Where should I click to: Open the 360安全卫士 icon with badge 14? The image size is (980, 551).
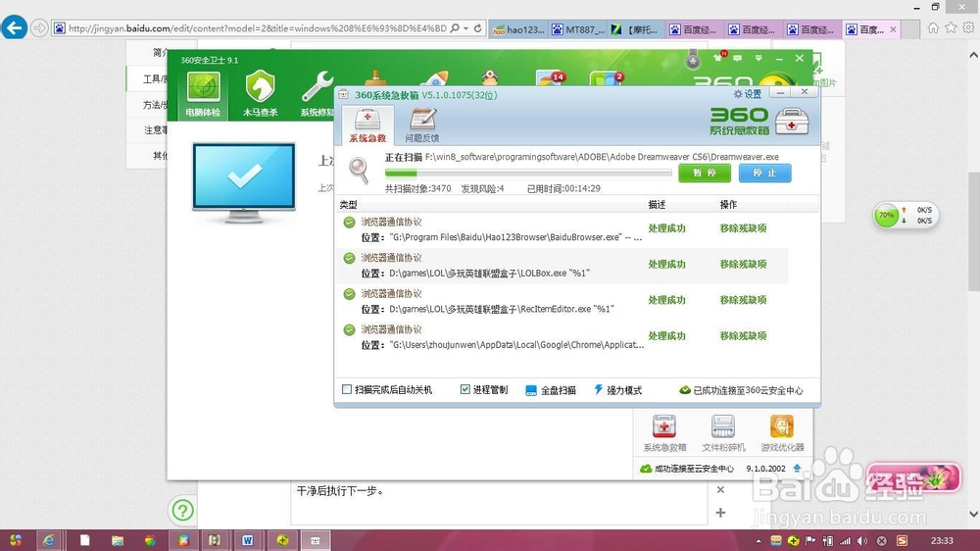pyautogui.click(x=550, y=78)
